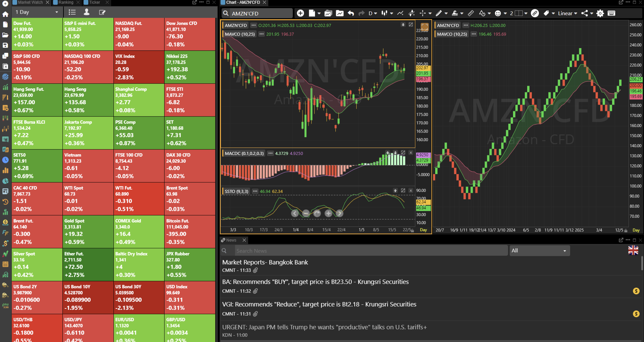This screenshot has height=342, width=644.
Task: Open BA Recommends BUY news headline
Action: tap(316, 282)
